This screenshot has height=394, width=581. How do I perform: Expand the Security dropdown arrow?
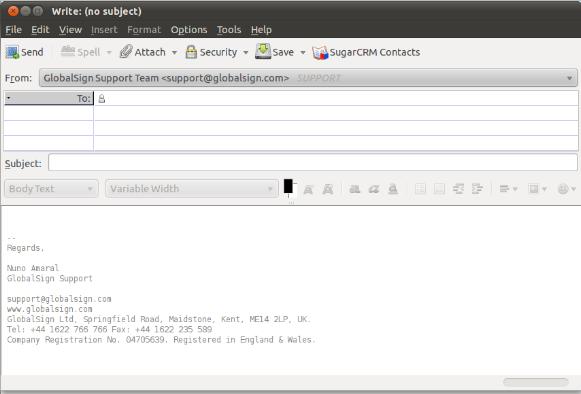click(245, 53)
